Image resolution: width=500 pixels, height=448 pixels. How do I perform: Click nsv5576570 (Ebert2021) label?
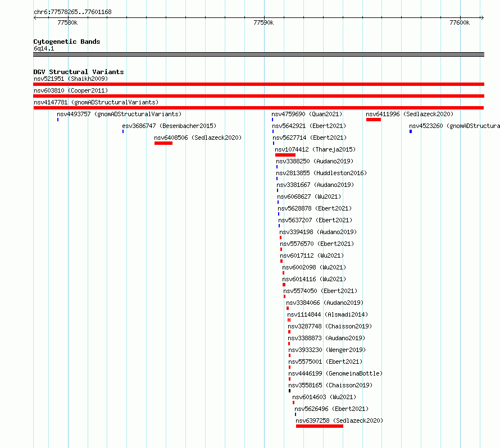[x=317, y=244]
